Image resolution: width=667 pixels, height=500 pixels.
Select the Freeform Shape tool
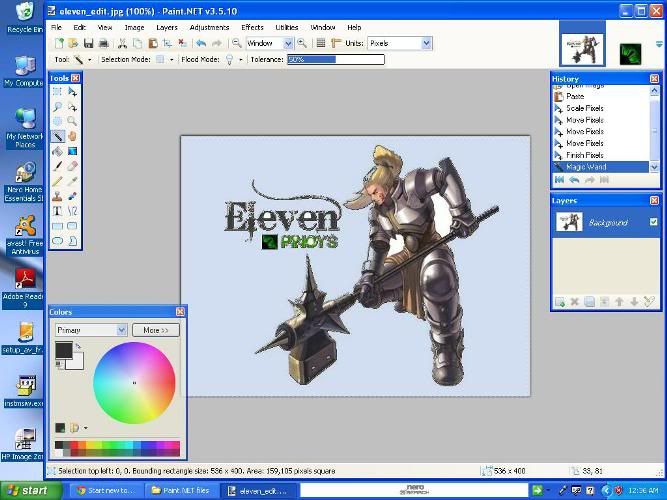pos(72,241)
